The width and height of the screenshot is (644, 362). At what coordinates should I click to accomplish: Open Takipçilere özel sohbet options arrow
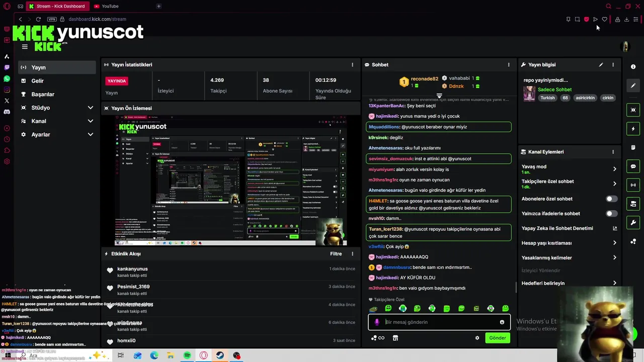point(614,184)
